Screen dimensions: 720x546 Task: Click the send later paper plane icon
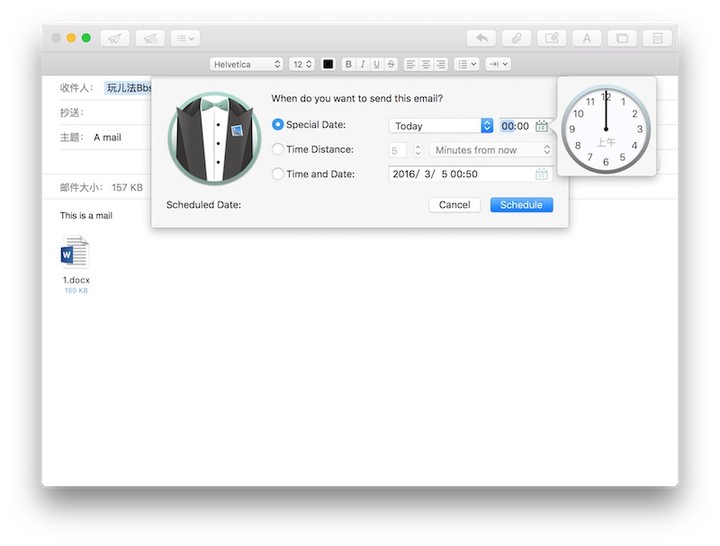150,38
